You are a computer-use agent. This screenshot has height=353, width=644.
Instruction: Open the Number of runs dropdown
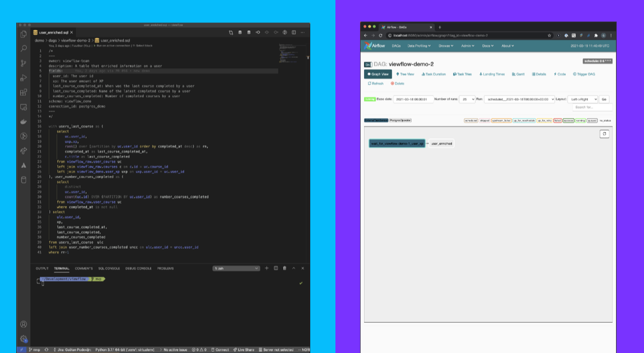(x=466, y=99)
